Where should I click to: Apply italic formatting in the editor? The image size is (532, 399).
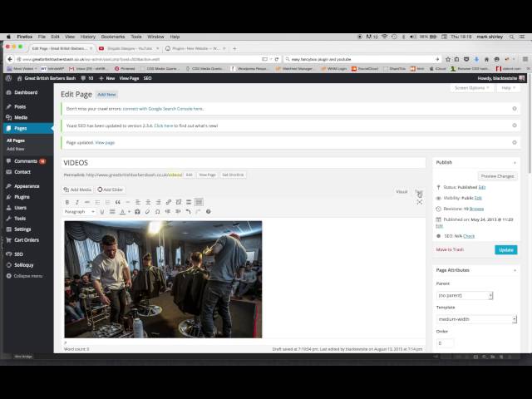click(x=77, y=202)
